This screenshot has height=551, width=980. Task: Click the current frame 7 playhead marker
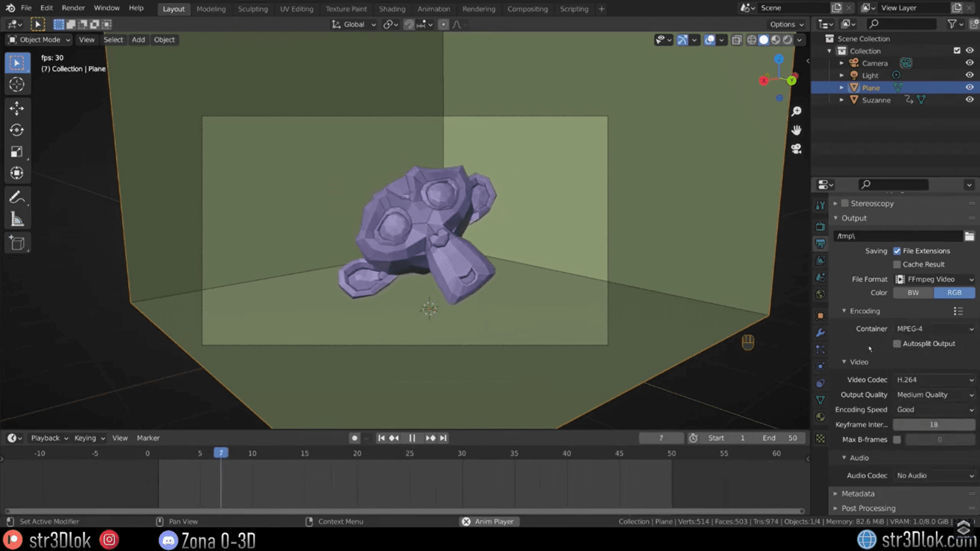tap(221, 453)
